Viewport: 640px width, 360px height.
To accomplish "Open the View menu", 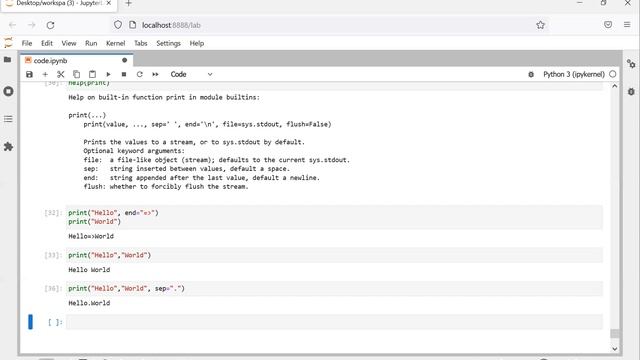I will pyautogui.click(x=69, y=43).
